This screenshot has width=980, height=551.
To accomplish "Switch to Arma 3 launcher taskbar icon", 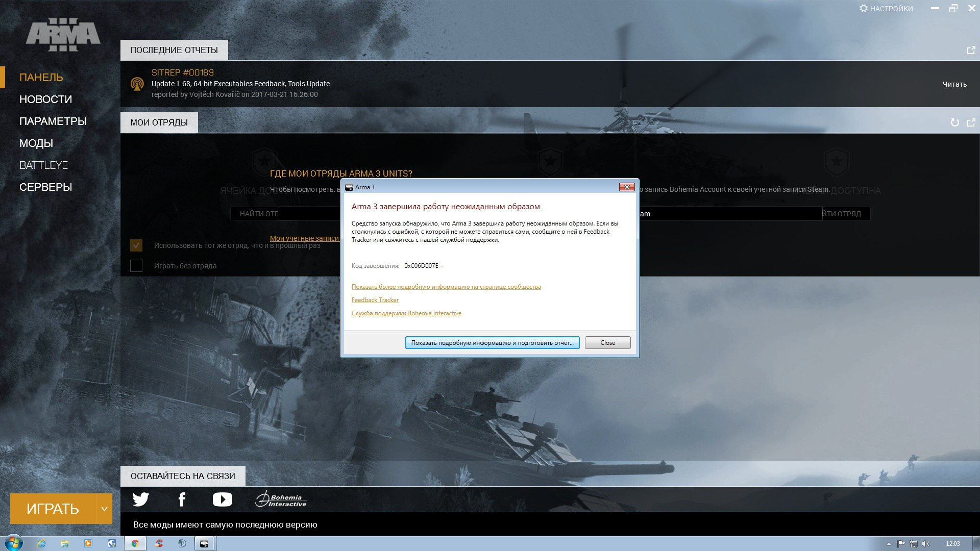I will pos(204,544).
